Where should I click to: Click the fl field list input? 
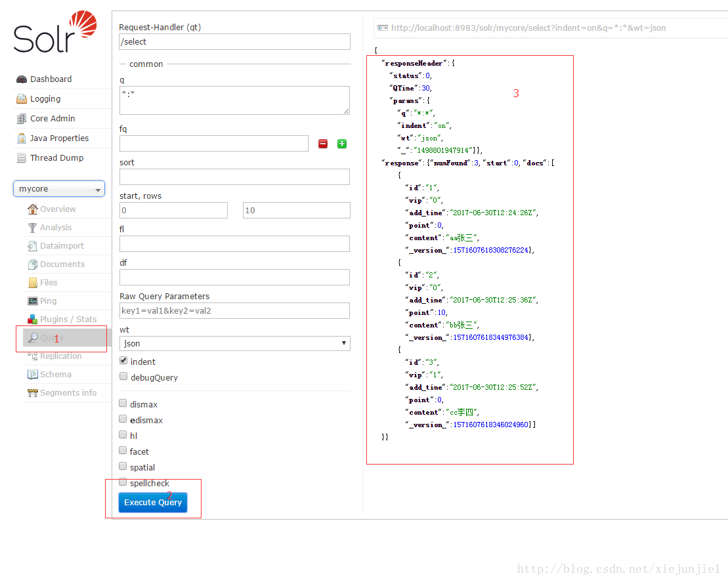235,243
